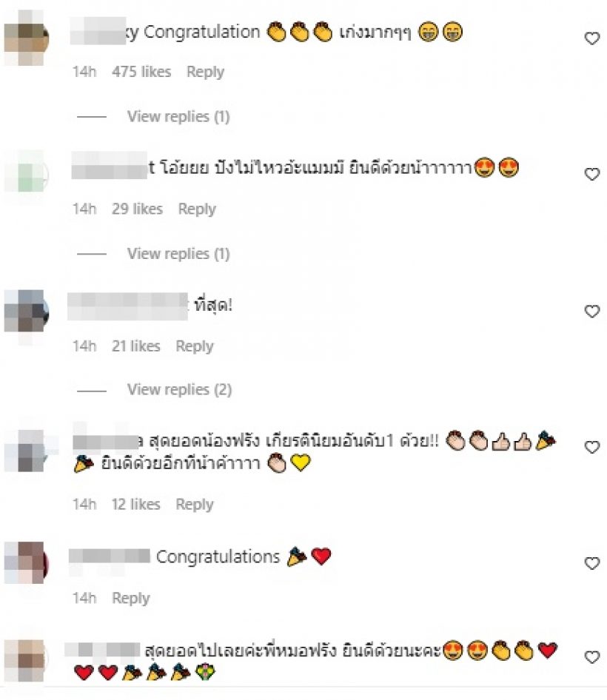Open the 475 likes list
Screen dimensions: 607x700
click(x=141, y=72)
